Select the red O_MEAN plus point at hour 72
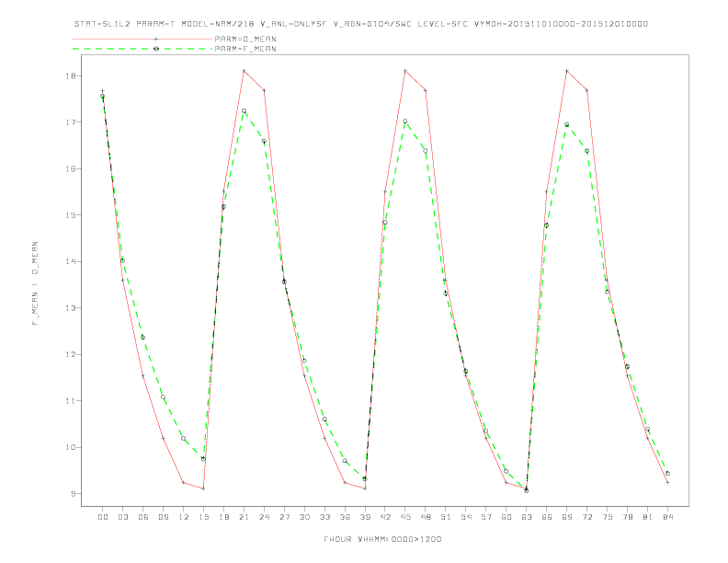728x563 pixels. click(586, 90)
